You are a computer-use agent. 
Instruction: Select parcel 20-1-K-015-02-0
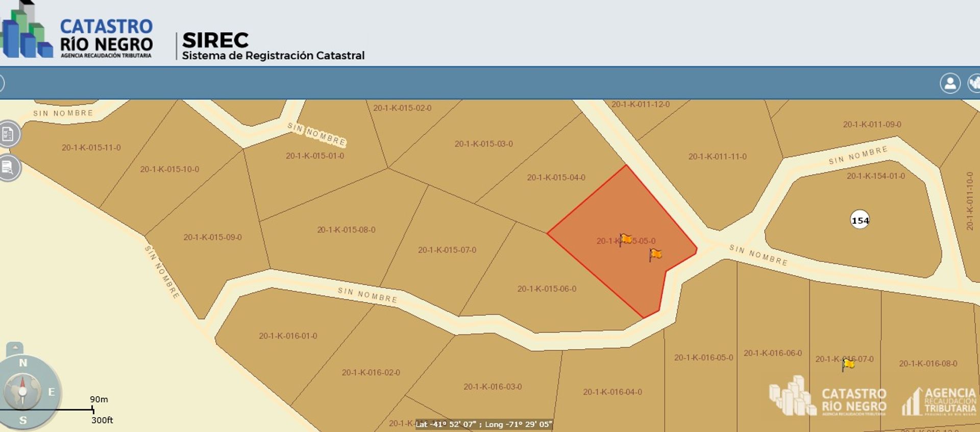[x=402, y=108]
